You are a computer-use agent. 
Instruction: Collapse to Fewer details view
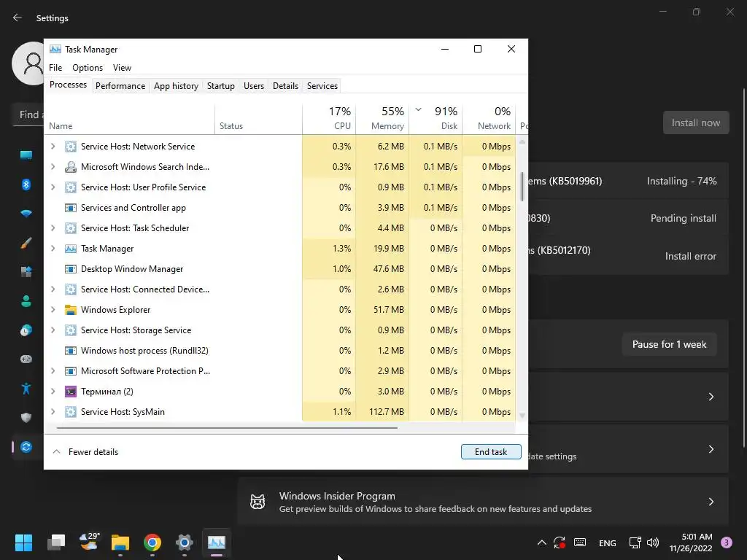point(85,452)
